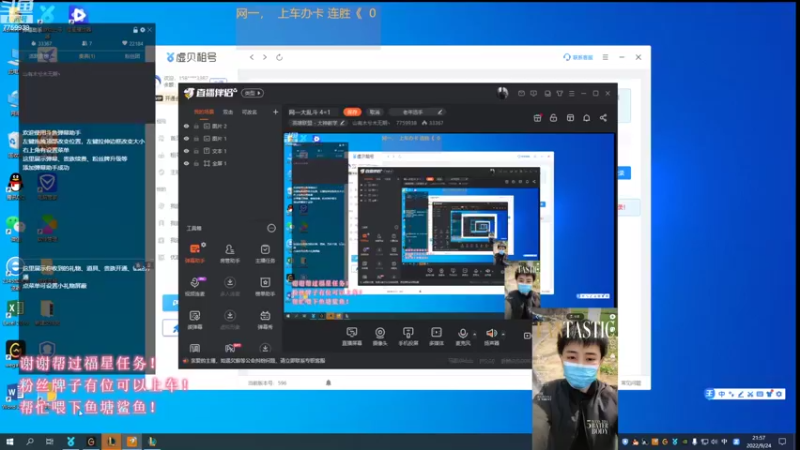Click the streamer avatar in 直播伴侣 title bar

(503, 93)
